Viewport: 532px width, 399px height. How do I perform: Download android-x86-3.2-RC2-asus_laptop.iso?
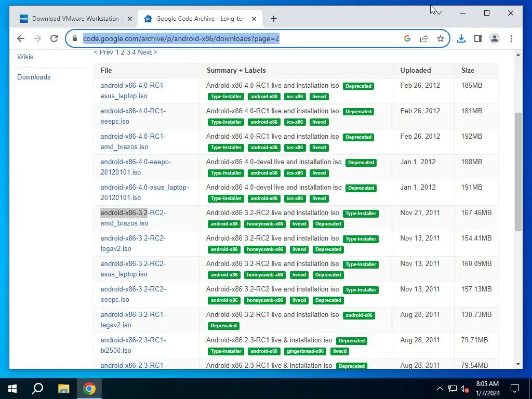[x=133, y=269]
